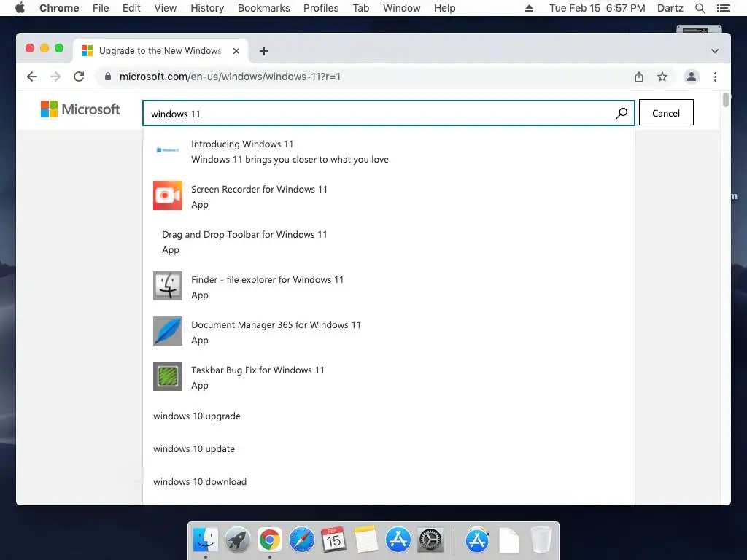
Task: Select Drag and Drop Toolbar for Windows 11
Action: point(389,242)
